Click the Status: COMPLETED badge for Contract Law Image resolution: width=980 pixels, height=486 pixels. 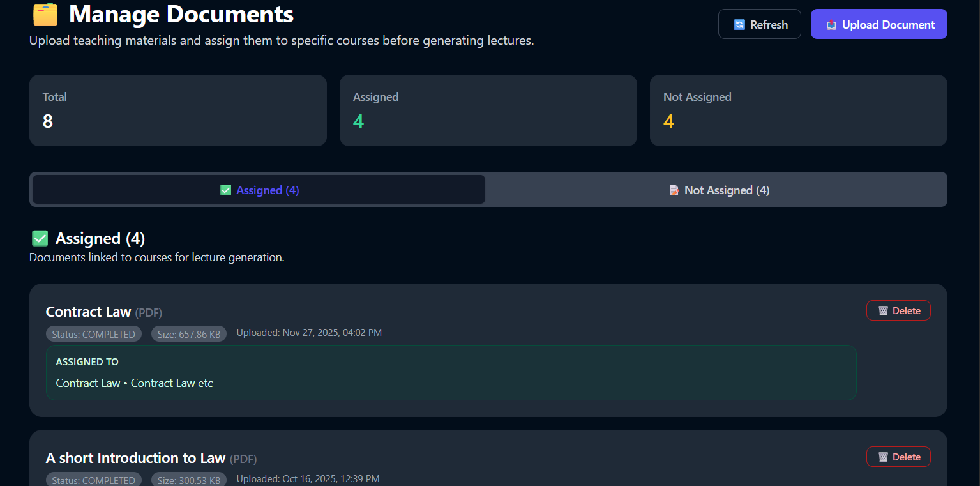point(93,334)
